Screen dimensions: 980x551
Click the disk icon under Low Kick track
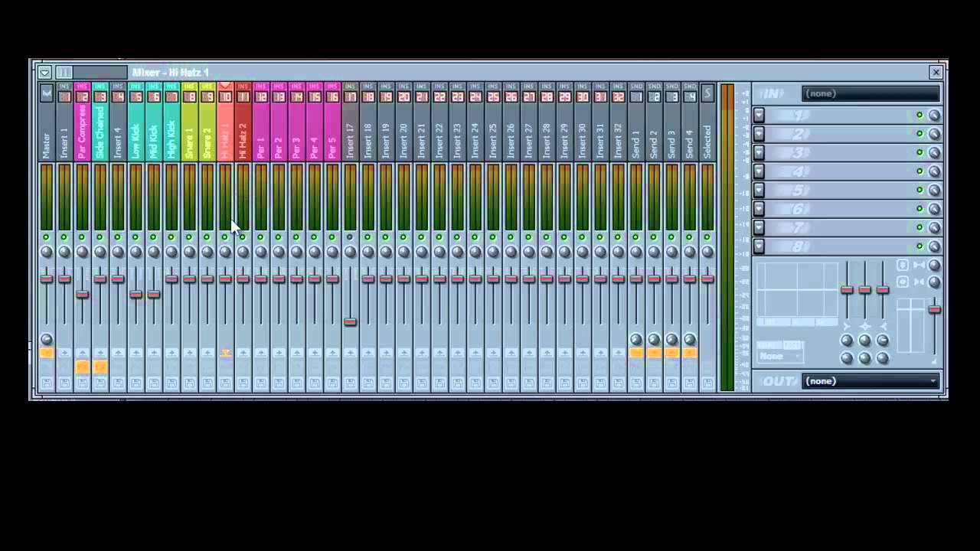pos(136,382)
